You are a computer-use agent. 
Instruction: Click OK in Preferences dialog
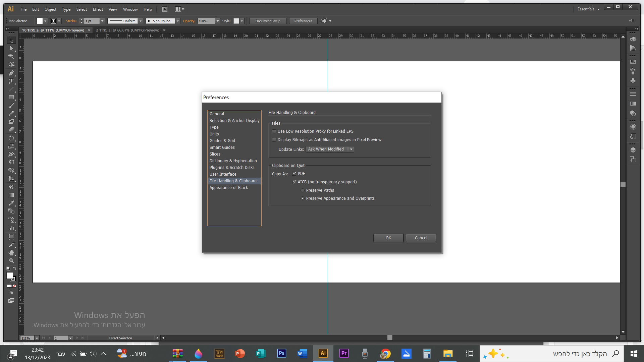[388, 238]
